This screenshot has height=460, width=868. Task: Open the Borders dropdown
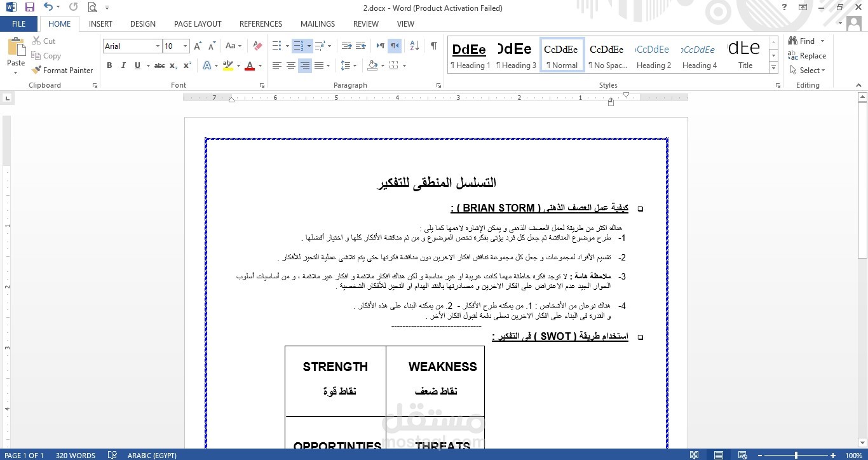click(x=404, y=65)
